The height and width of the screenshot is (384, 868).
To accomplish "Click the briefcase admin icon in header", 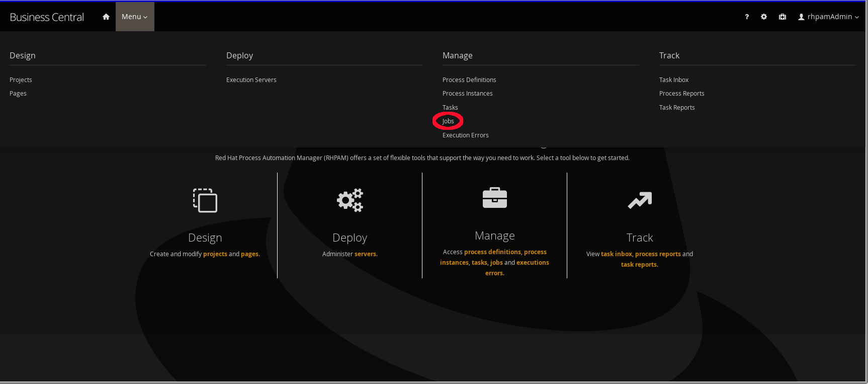I will [x=783, y=17].
